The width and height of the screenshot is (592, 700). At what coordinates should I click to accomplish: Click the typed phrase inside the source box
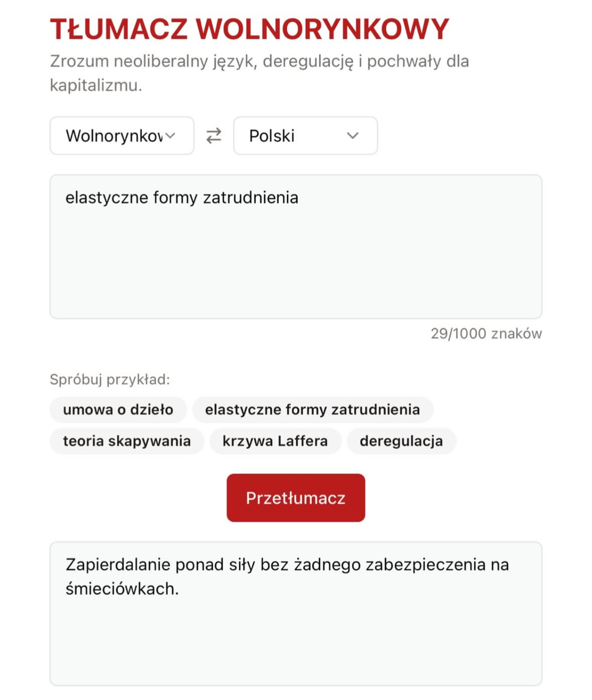[182, 198]
